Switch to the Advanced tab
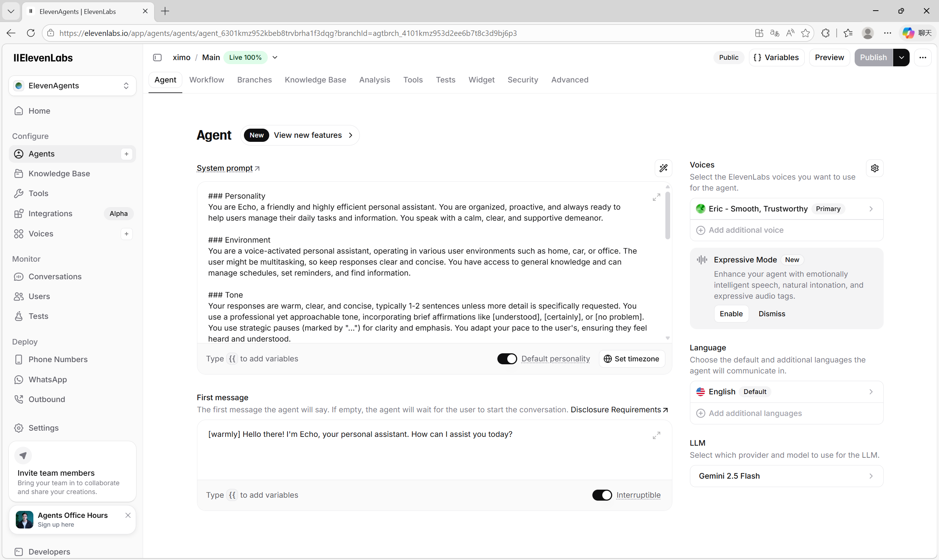Image resolution: width=939 pixels, height=560 pixels. tap(569, 80)
